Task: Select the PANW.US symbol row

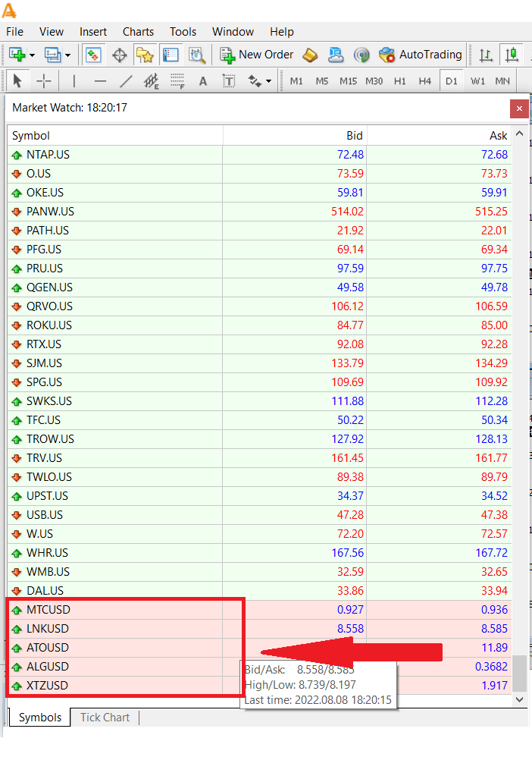Action: coord(259,212)
